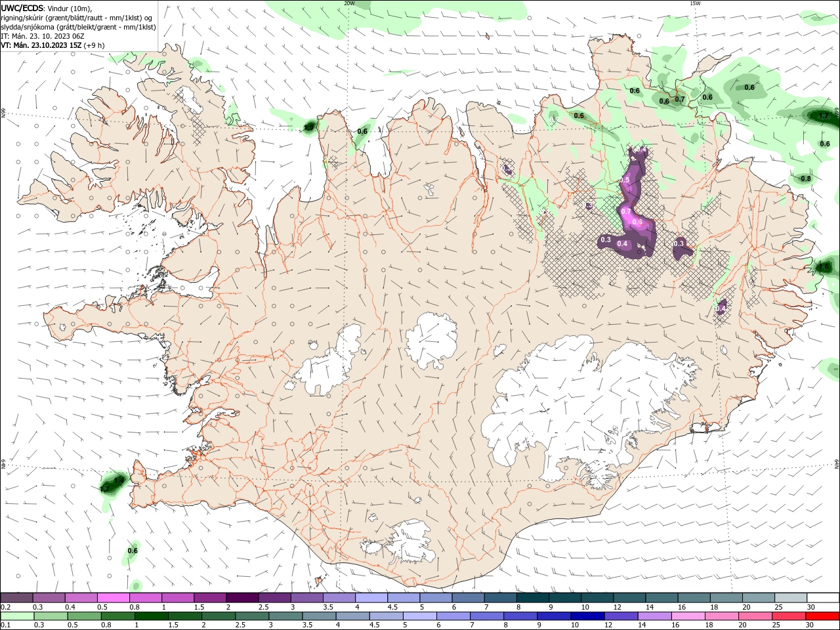The width and height of the screenshot is (840, 630).
Task: Click the 20W longitude label
Action: (x=349, y=3)
